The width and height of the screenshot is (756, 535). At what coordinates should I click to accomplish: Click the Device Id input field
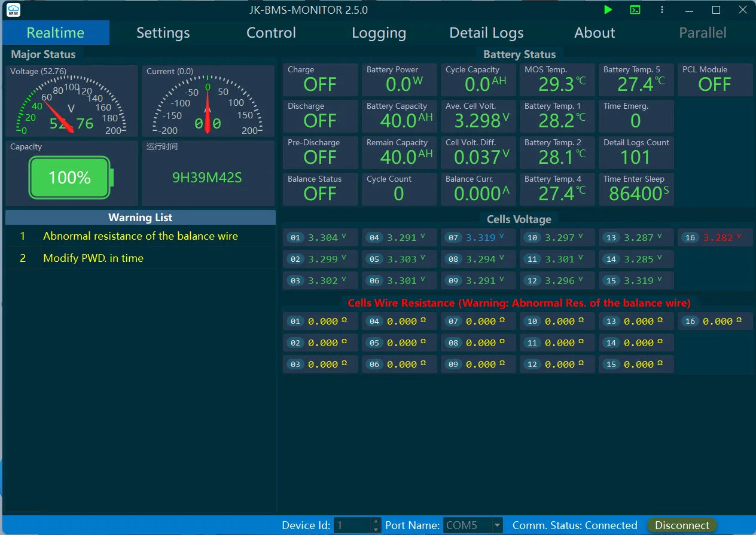tap(353, 525)
